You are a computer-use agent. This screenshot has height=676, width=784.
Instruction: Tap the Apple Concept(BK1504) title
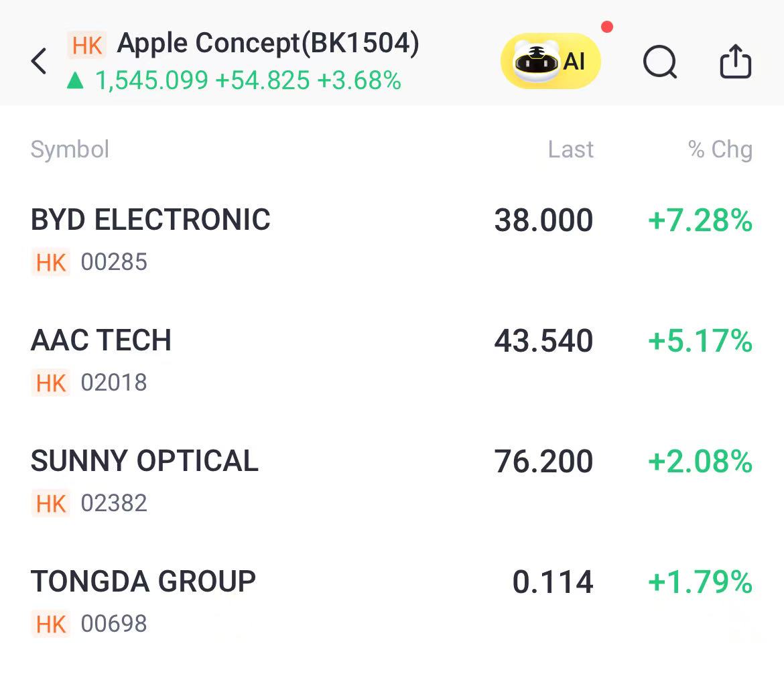pos(268,44)
